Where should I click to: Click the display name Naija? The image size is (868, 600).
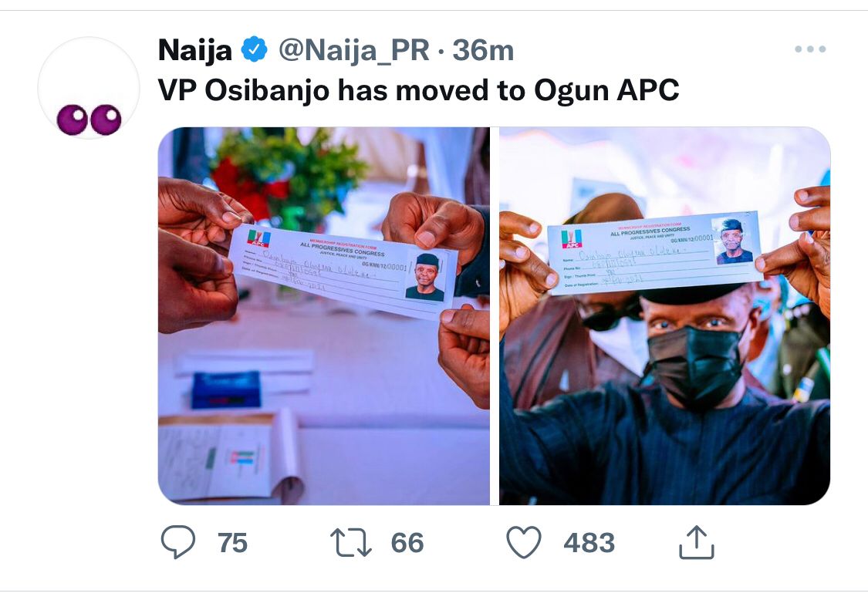[194, 51]
